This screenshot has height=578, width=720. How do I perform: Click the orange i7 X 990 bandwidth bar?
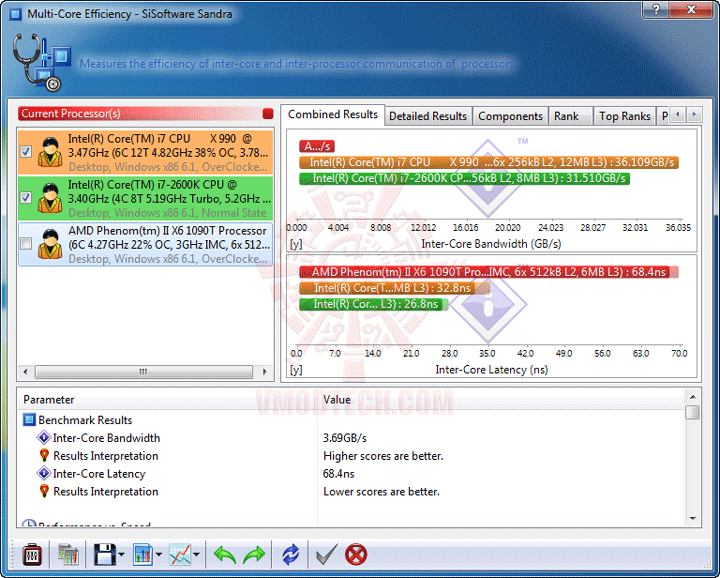[x=489, y=162]
